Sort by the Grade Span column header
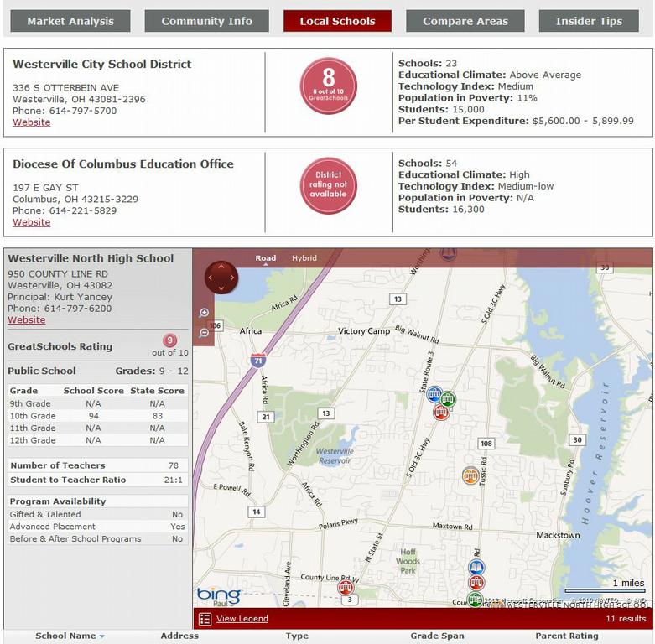The image size is (655, 644). click(437, 636)
